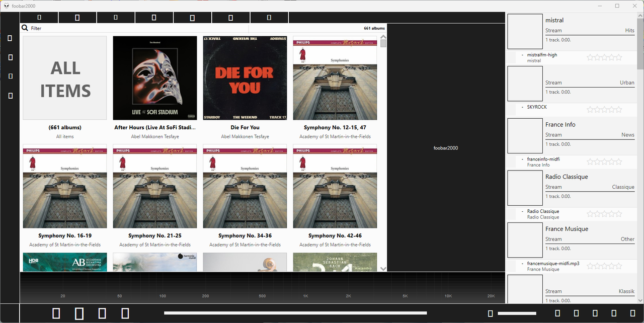Screen dimensions: 644x323
Task: Click the 'Urban' genre label
Action: tap(627, 83)
